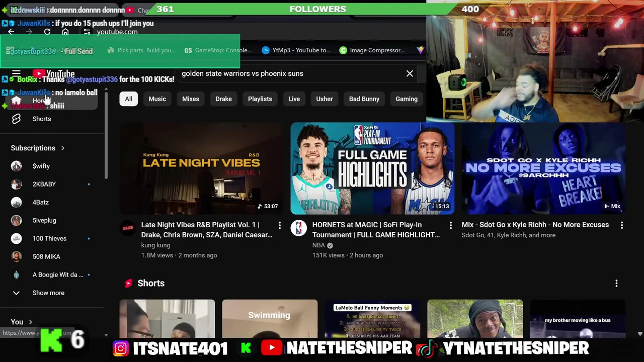Select the Mixes filter chip
The width and height of the screenshot is (644, 362).
pos(191,99)
